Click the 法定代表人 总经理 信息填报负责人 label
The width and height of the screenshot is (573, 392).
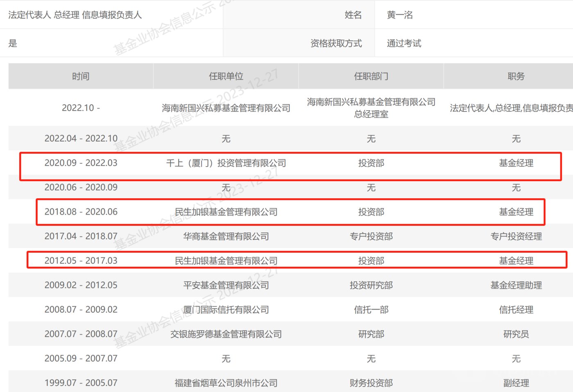pos(75,15)
